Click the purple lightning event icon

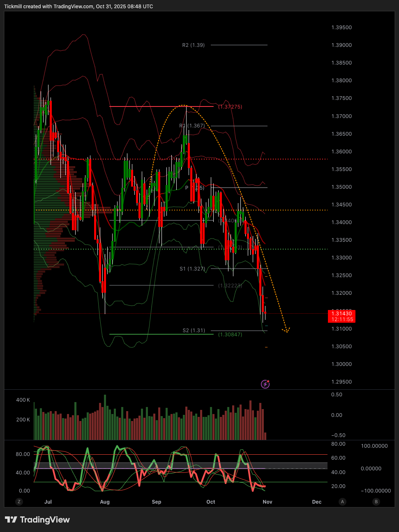(x=265, y=384)
